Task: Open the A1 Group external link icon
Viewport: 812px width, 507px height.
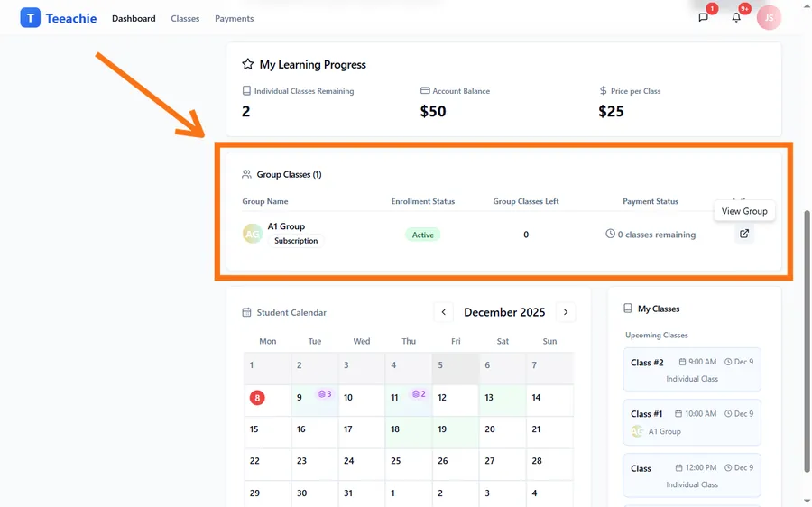Action: point(744,234)
